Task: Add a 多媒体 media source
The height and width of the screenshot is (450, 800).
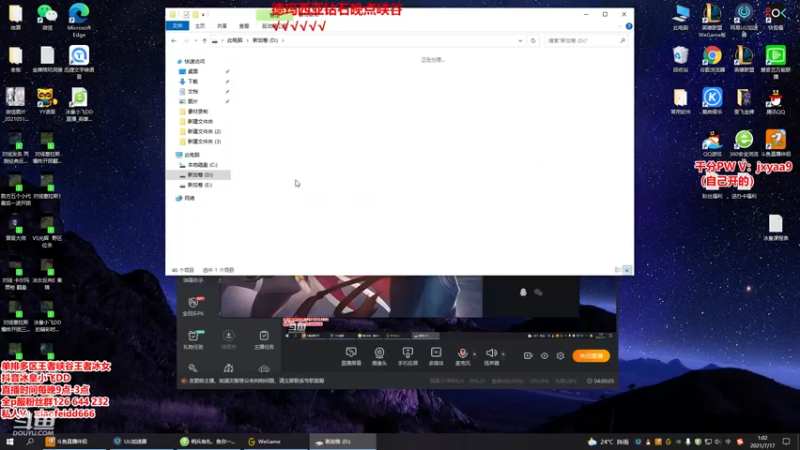Action: pos(436,356)
